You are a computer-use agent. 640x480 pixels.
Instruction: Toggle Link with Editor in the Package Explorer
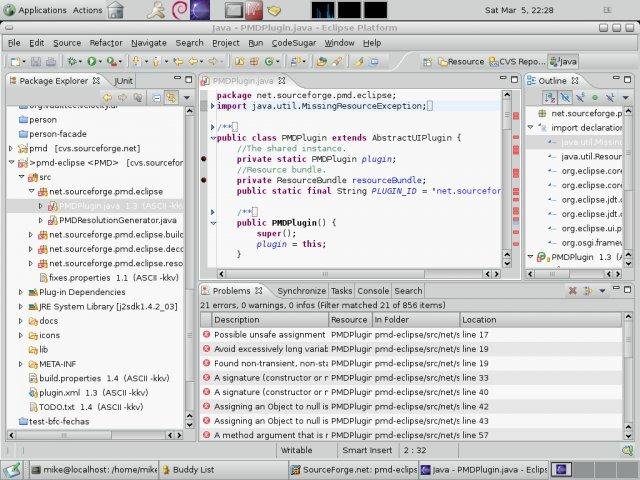tap(171, 98)
